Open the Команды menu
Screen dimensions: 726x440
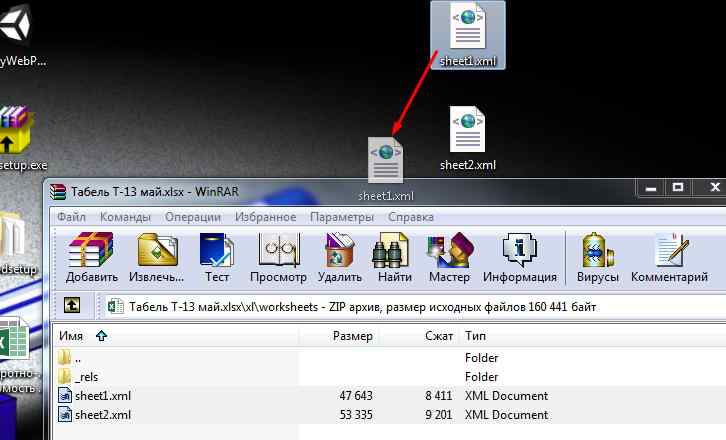pos(125,217)
